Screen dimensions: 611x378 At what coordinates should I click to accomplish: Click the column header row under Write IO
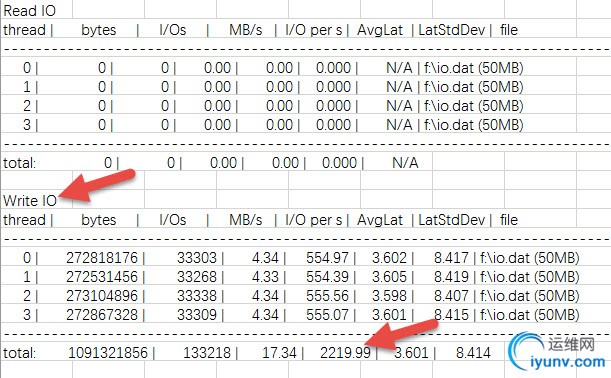[260, 220]
